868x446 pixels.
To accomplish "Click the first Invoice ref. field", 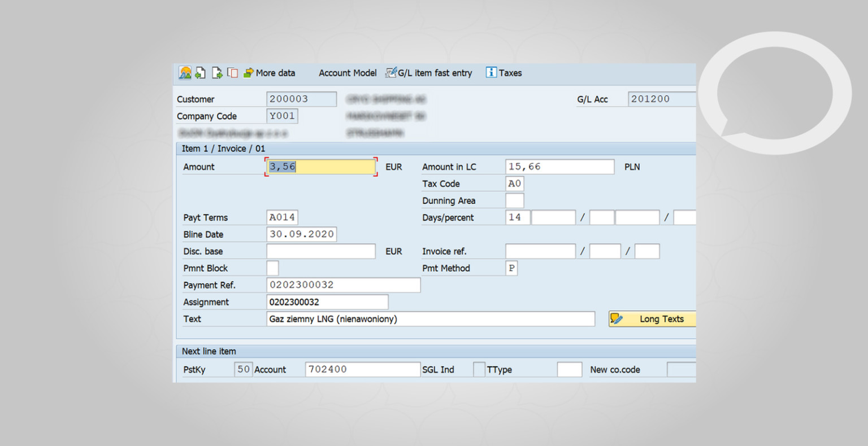I will [540, 251].
